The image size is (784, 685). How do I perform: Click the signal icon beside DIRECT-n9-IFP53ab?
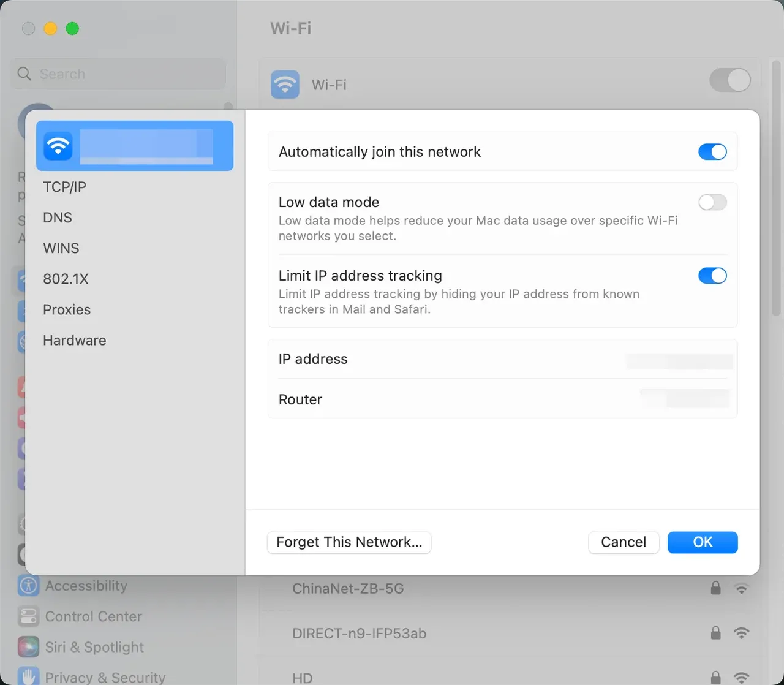(x=741, y=634)
